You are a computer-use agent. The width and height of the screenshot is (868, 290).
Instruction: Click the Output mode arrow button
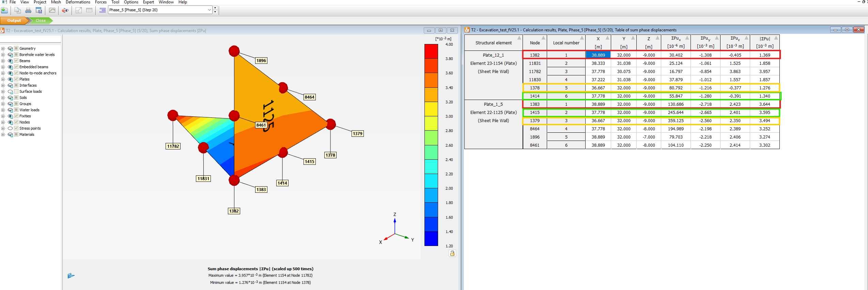(x=14, y=20)
